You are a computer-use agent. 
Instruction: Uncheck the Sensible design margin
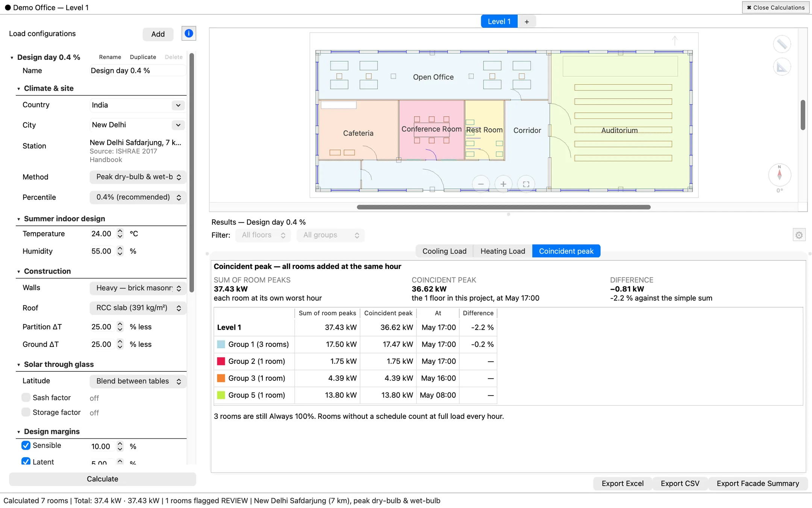click(x=26, y=446)
